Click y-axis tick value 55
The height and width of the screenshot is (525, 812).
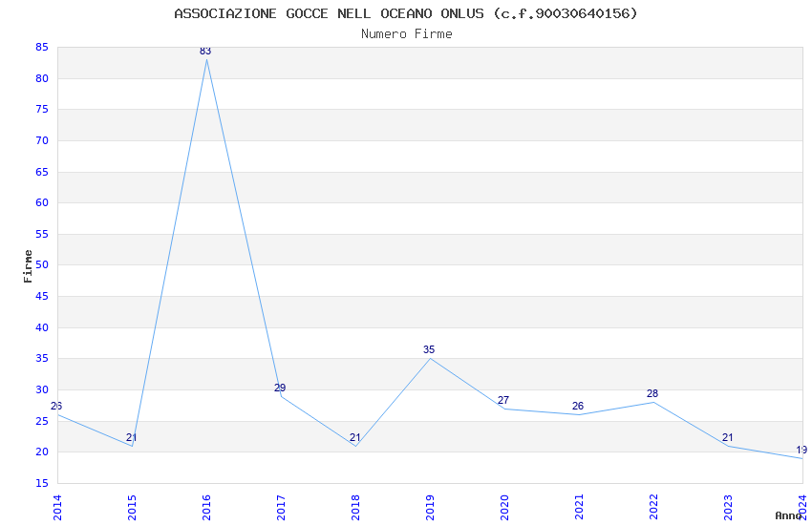(x=42, y=234)
